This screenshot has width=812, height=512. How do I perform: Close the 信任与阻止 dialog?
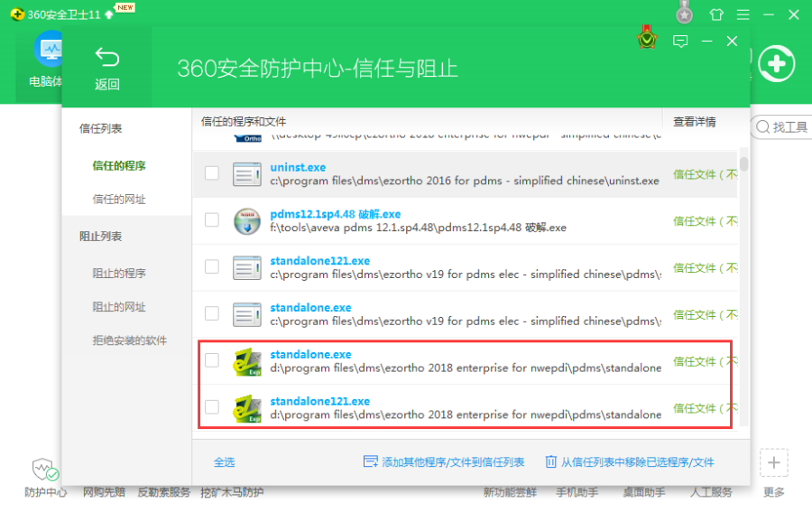tap(732, 41)
